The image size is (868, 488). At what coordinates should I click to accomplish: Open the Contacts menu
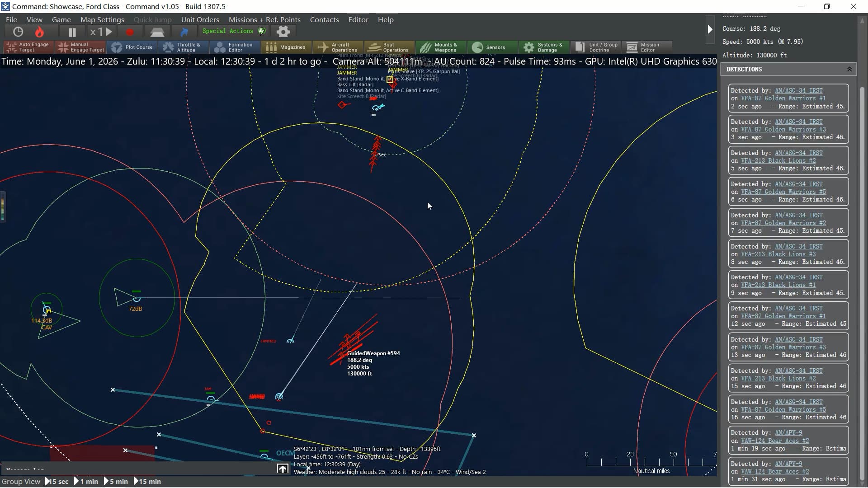coord(324,19)
